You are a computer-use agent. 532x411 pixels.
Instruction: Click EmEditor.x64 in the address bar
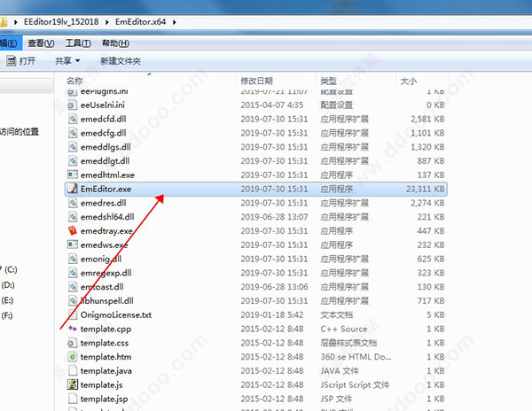click(140, 22)
